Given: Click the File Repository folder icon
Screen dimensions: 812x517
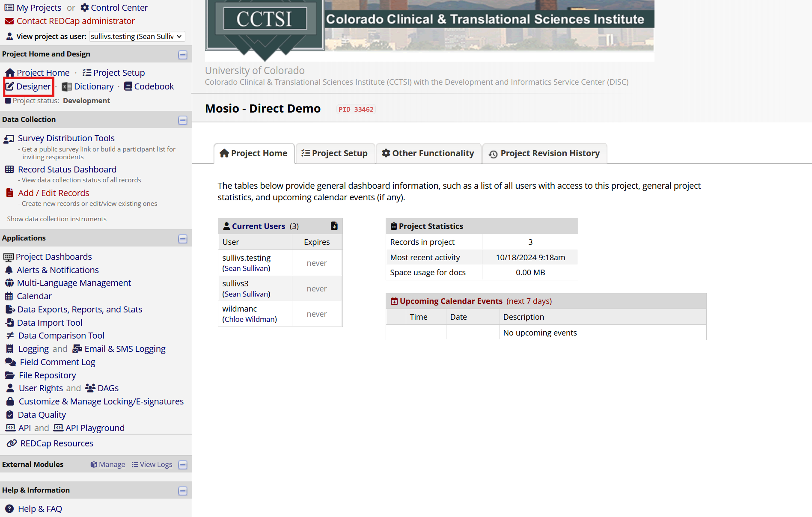Looking at the screenshot, I should [10, 375].
